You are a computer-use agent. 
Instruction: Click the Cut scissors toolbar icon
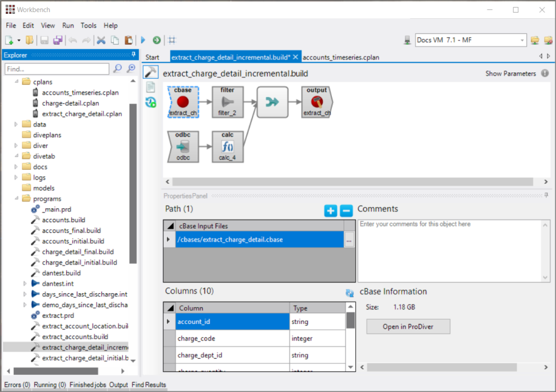tap(101, 40)
